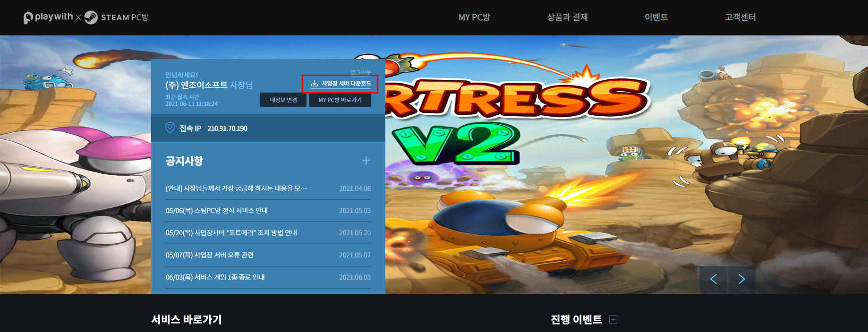Open the [안내] 사장님들께서 가장 궁금해 notice
Viewport: 868px width, 332px height.
pos(236,188)
